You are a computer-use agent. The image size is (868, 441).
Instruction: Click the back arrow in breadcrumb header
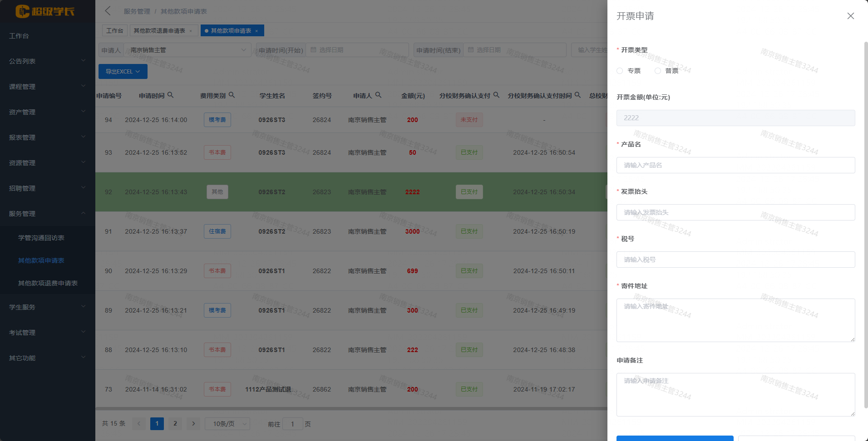(108, 11)
